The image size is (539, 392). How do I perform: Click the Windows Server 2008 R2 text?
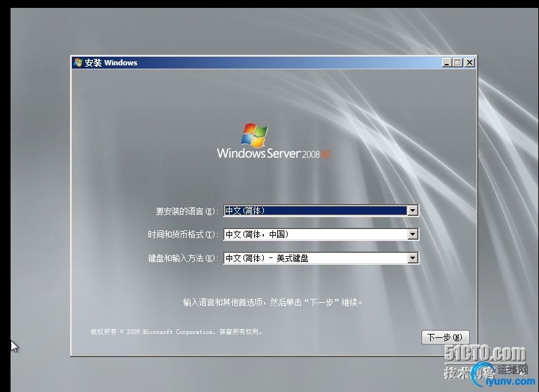coord(274,153)
